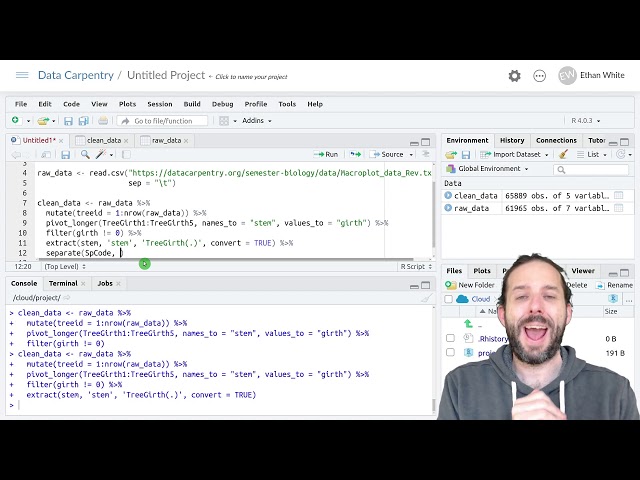Change the R Script file type selector
This screenshot has width=640, height=480.
416,267
